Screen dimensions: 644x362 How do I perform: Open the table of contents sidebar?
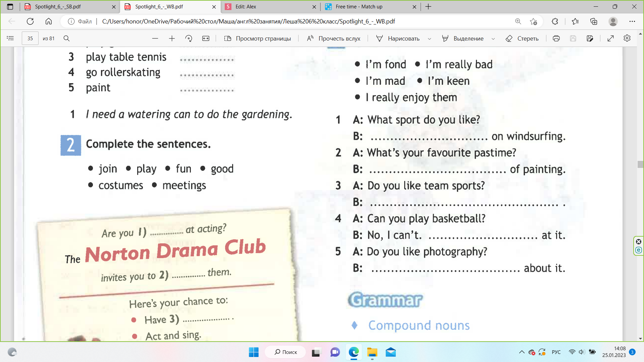pos(10,39)
